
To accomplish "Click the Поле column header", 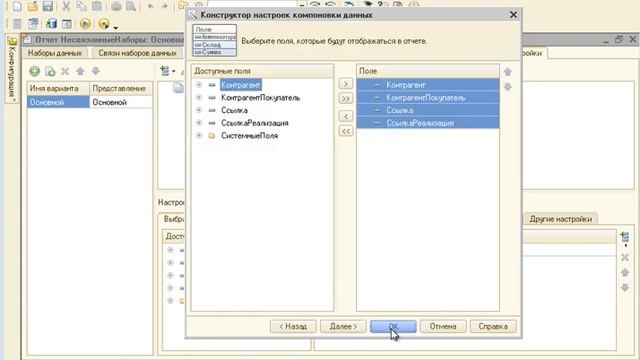I will pyautogui.click(x=428, y=71).
